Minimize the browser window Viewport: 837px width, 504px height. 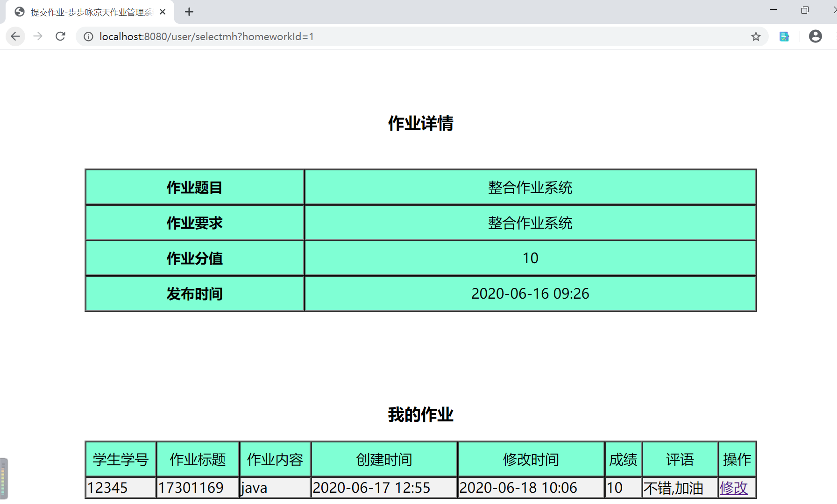(x=773, y=10)
